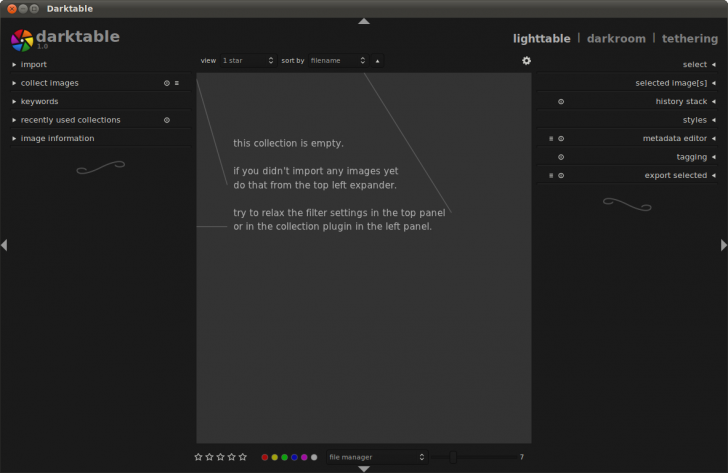Expand the import panel
Image resolution: width=728 pixels, height=473 pixels.
[x=100, y=65]
